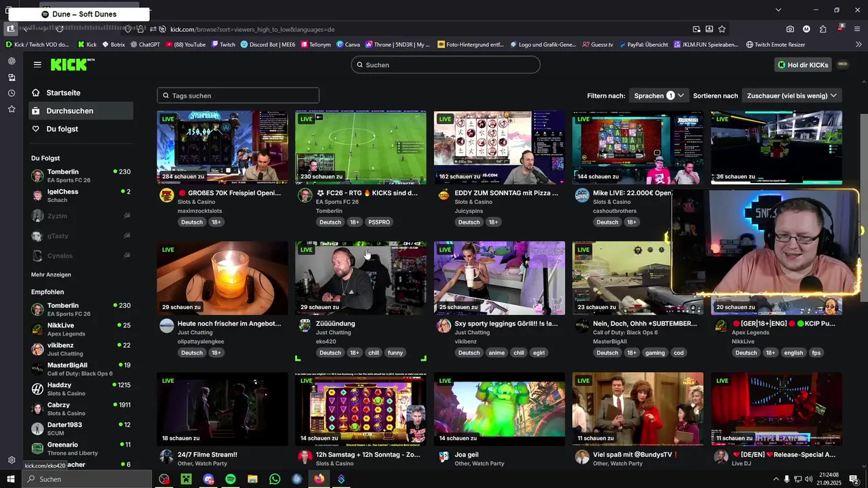Image resolution: width=868 pixels, height=488 pixels.
Task: Click english tag under NikkLive stream
Action: 793,353
